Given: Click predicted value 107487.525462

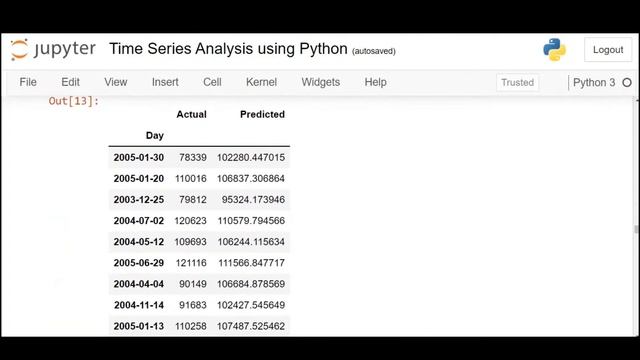Looking at the screenshot, I should point(251,326).
